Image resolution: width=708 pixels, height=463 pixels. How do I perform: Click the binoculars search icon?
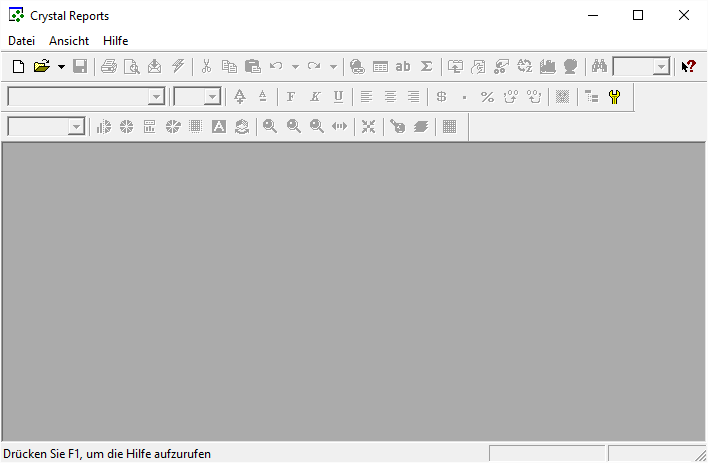[x=599, y=67]
